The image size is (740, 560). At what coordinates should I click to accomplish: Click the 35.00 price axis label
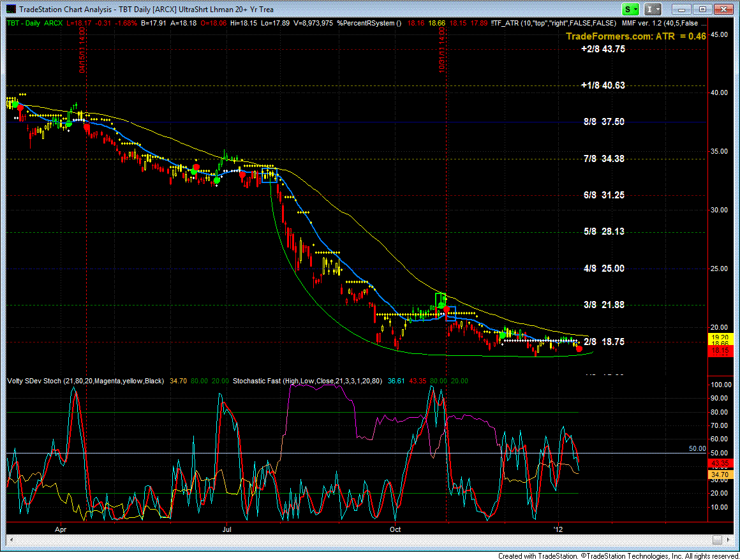(x=719, y=151)
